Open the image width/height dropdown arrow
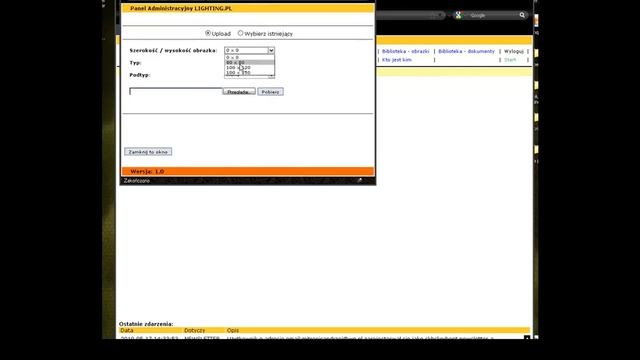The width and height of the screenshot is (640, 360). [x=271, y=50]
